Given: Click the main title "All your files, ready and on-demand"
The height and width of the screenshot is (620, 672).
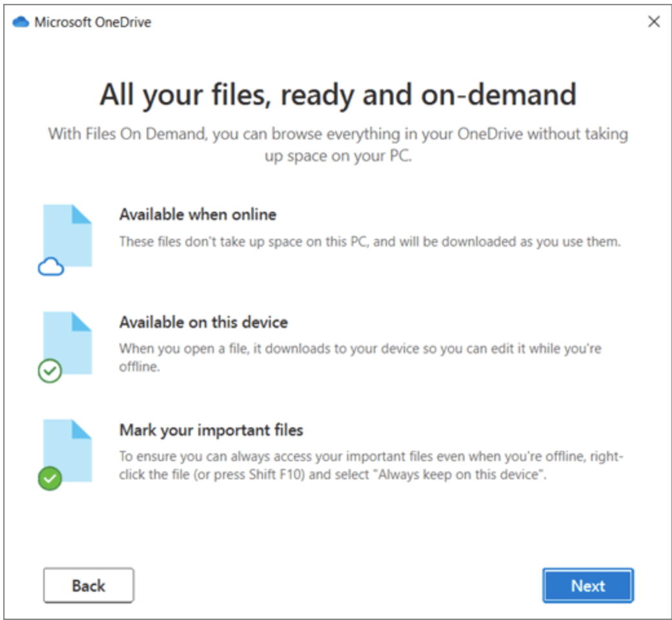Looking at the screenshot, I should (x=337, y=96).
